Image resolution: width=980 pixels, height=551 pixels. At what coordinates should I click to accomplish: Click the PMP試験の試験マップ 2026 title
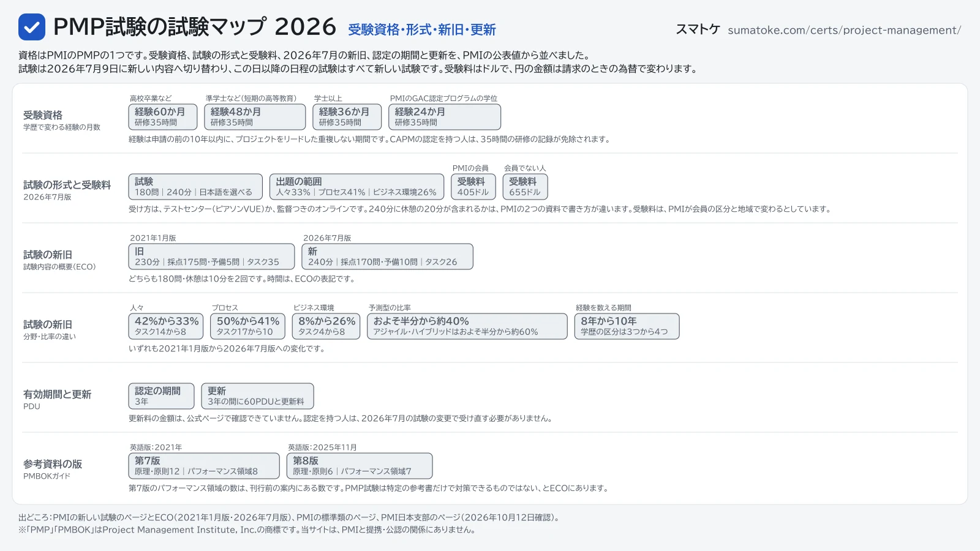(x=195, y=27)
